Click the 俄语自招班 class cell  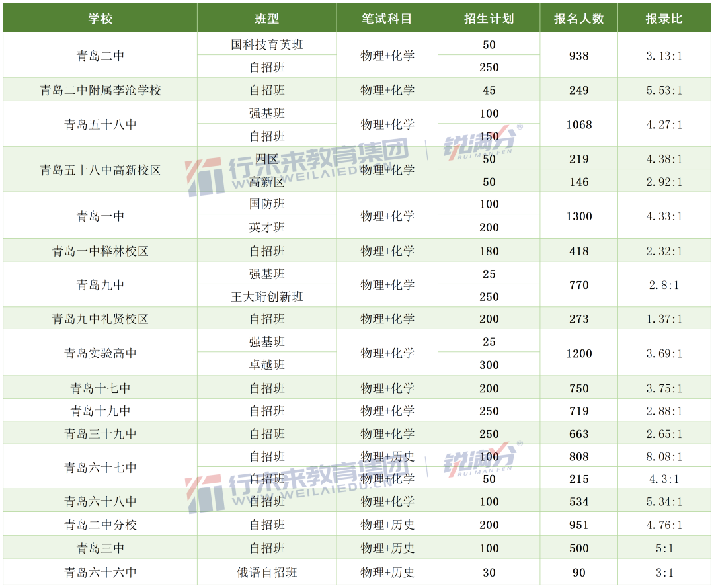pos(267,573)
